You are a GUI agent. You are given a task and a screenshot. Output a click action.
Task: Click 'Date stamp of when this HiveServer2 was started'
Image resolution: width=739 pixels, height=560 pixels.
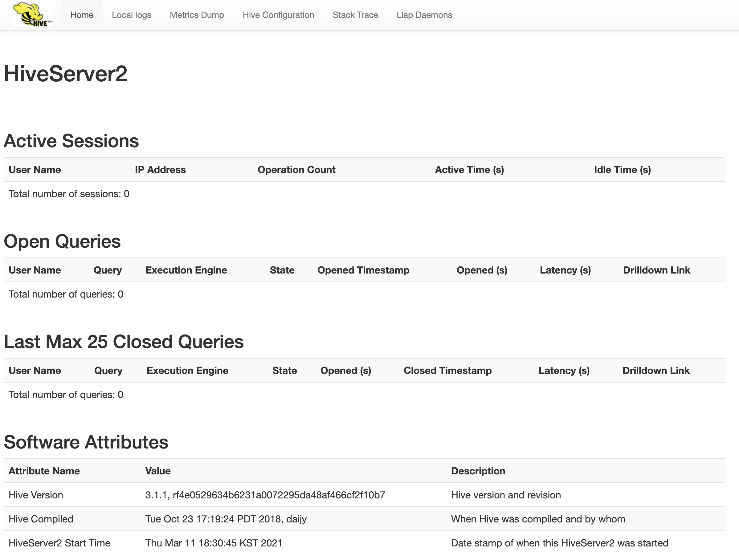coord(560,543)
